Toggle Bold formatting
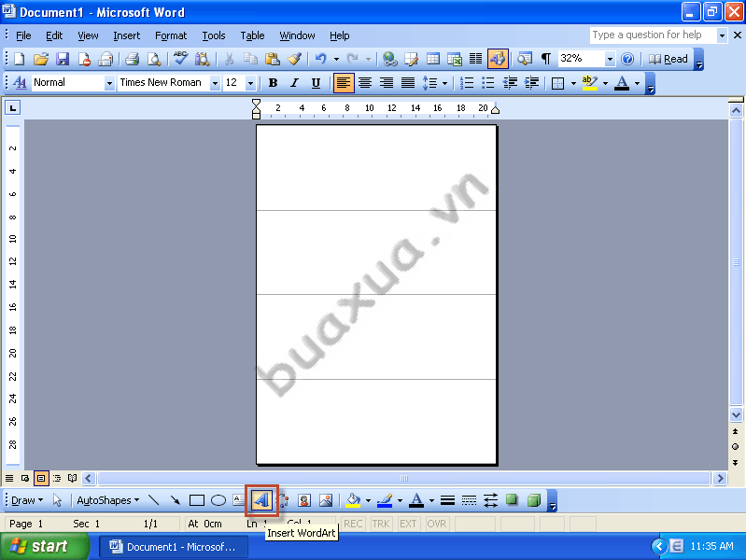The width and height of the screenshot is (746, 560). pos(273,83)
